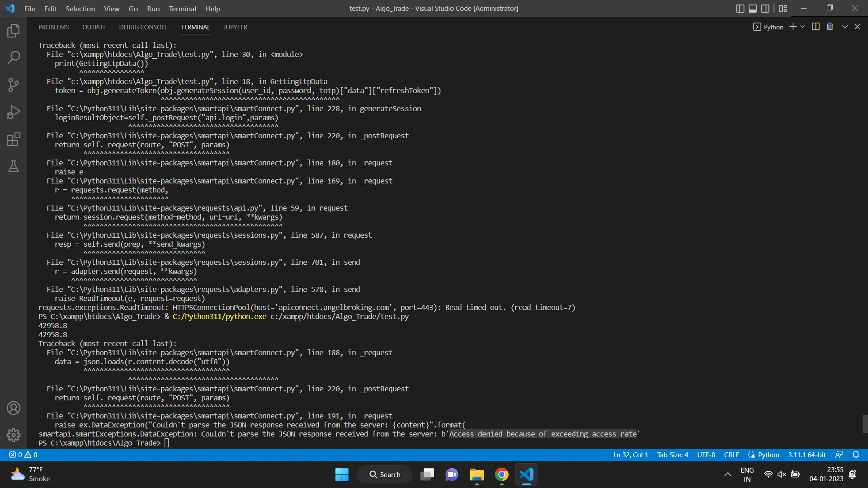Click the VS Code taskbar icon

[527, 474]
